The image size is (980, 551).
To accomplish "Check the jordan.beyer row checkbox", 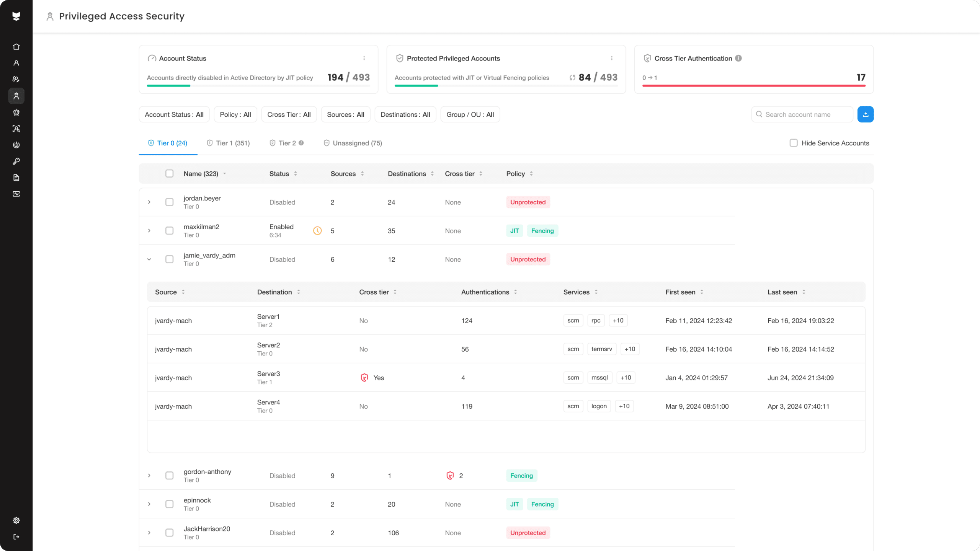I will [169, 202].
